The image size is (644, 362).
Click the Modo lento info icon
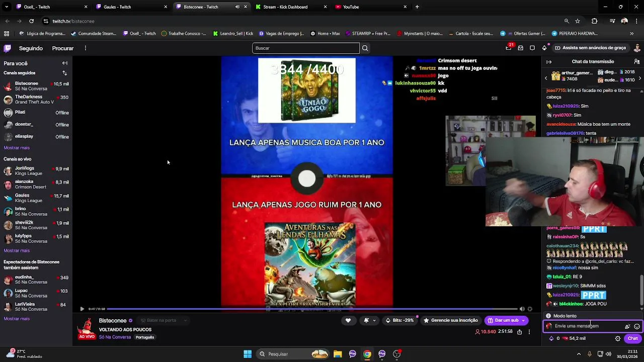(548, 316)
